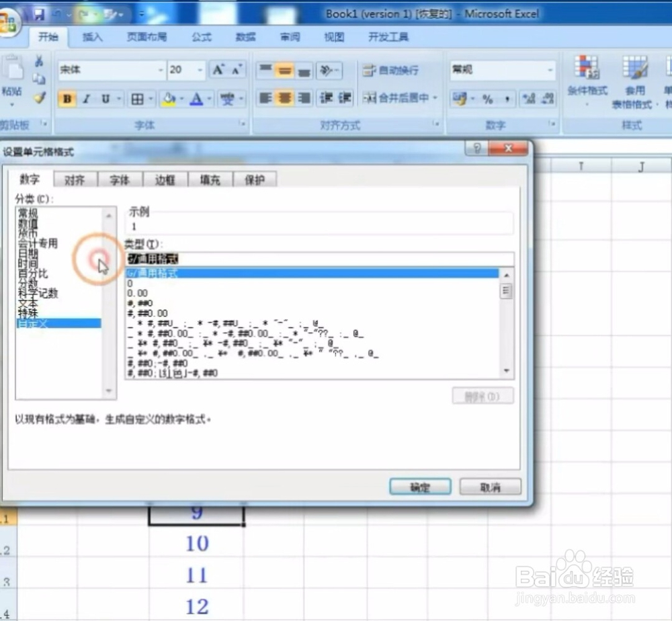This screenshot has width=672, height=621.
Task: Expand fill color dropdown arrow
Action: pyautogui.click(x=181, y=99)
